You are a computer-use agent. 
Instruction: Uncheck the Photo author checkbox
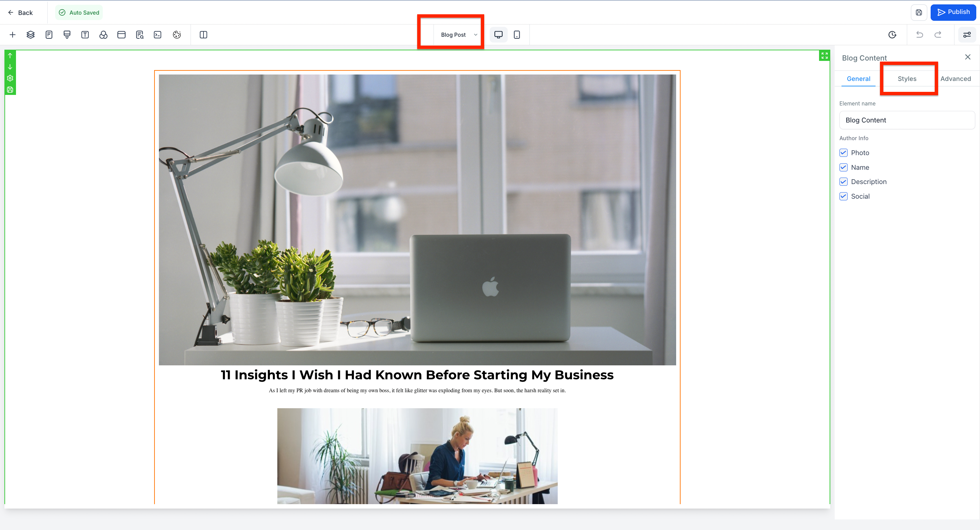844,153
